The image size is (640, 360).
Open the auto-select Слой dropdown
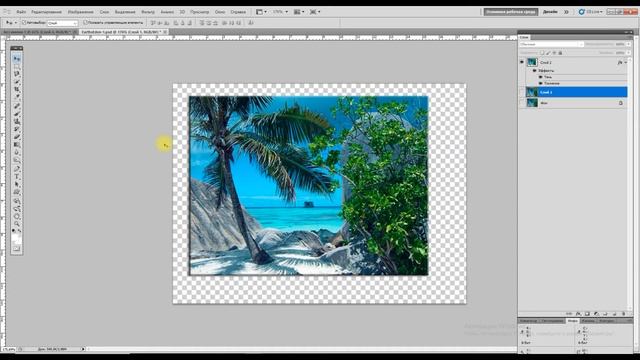tap(62, 23)
